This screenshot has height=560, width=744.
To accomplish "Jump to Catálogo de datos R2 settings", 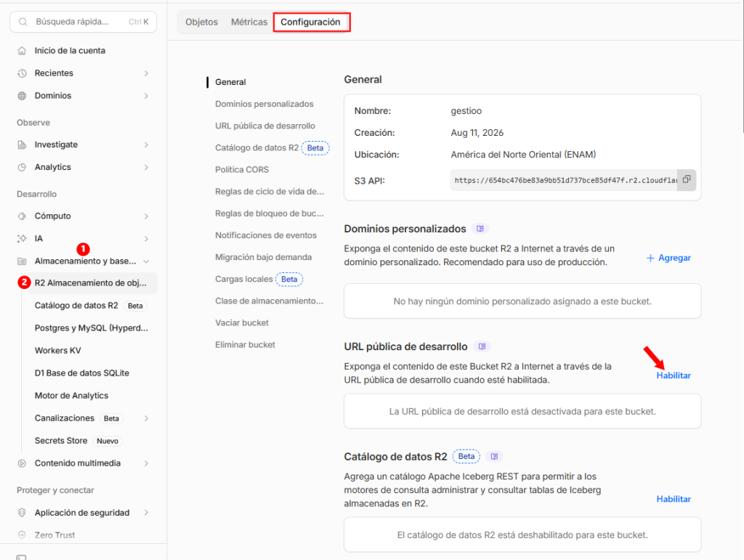I will (x=272, y=148).
